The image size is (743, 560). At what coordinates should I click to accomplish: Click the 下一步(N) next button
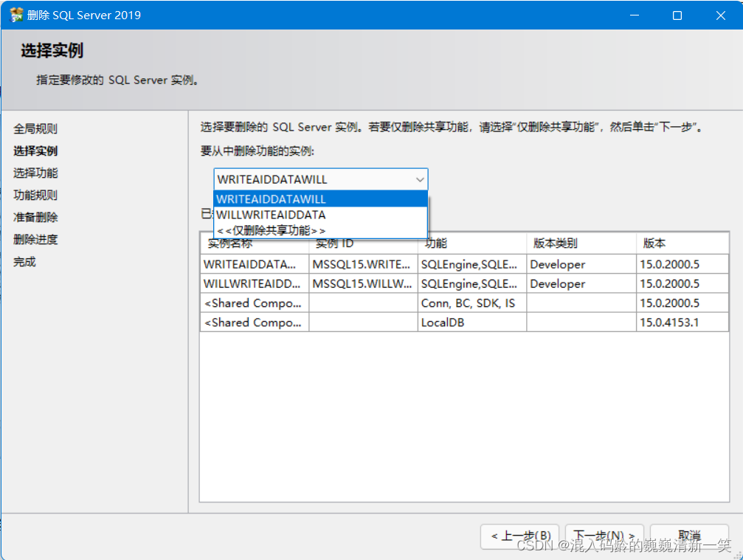[604, 536]
